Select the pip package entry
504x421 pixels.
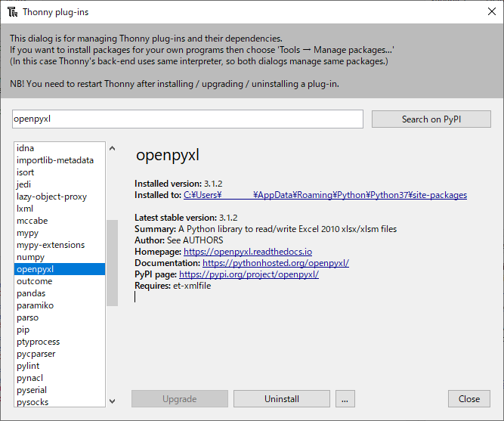(x=23, y=330)
